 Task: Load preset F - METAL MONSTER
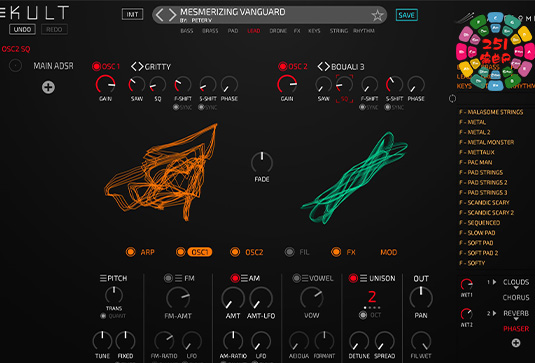(486, 142)
